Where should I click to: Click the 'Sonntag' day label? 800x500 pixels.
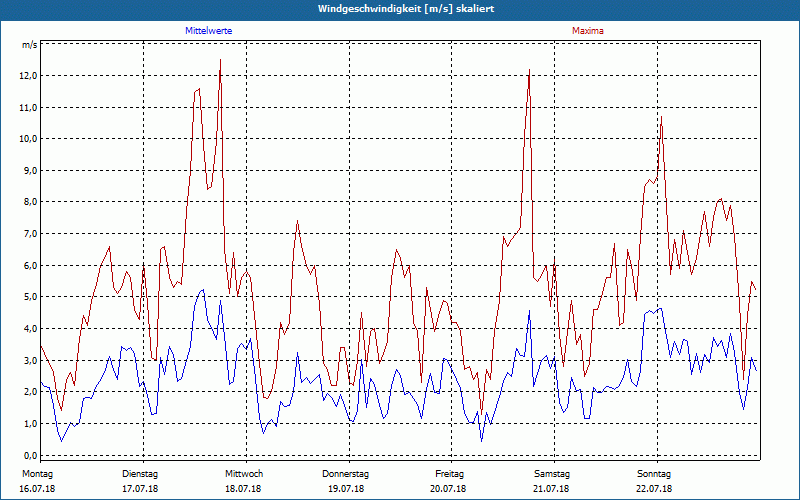coord(654,474)
